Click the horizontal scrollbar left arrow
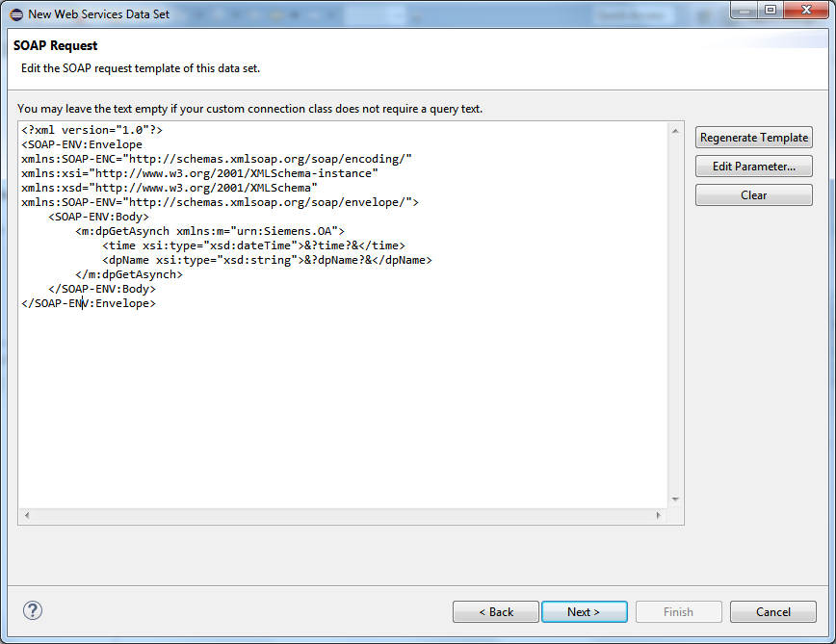The width and height of the screenshot is (836, 644). click(27, 516)
